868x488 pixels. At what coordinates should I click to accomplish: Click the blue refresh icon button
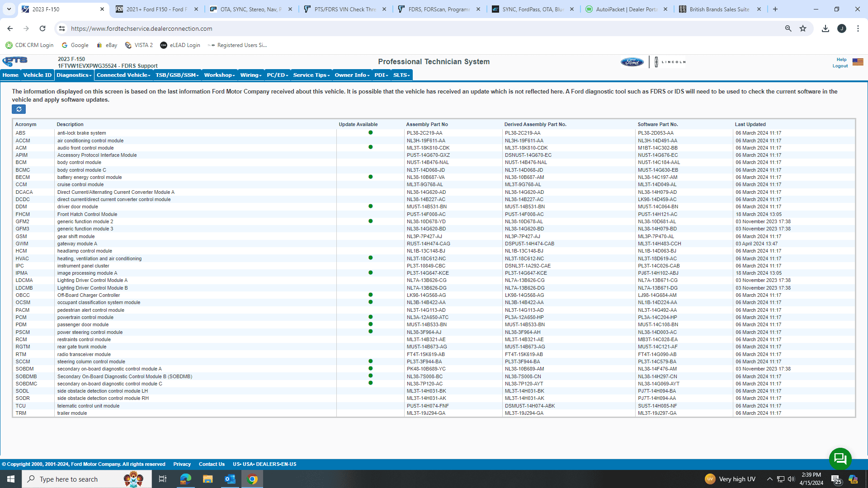point(19,109)
